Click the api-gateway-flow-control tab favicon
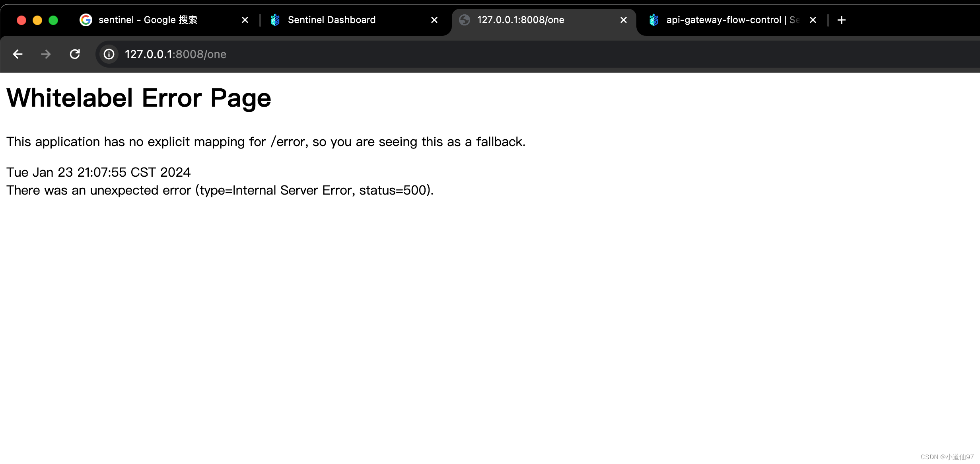Image resolution: width=980 pixels, height=464 pixels. pyautogui.click(x=654, y=20)
